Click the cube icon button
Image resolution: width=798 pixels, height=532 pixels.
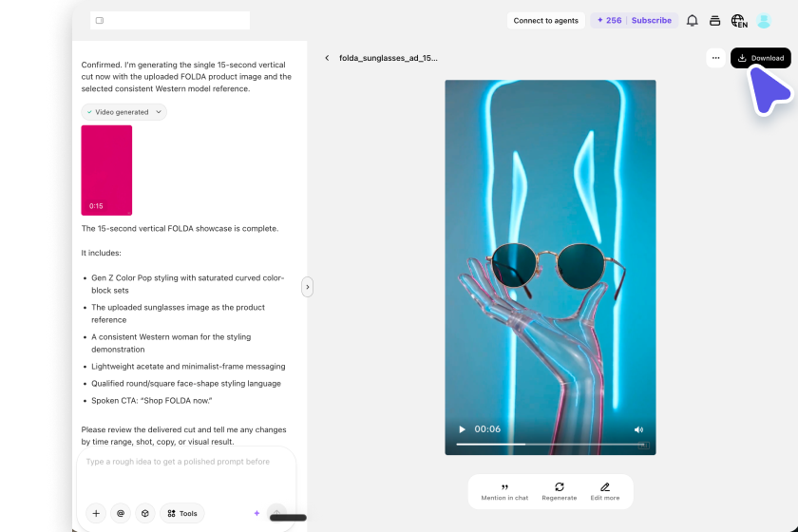(x=145, y=513)
